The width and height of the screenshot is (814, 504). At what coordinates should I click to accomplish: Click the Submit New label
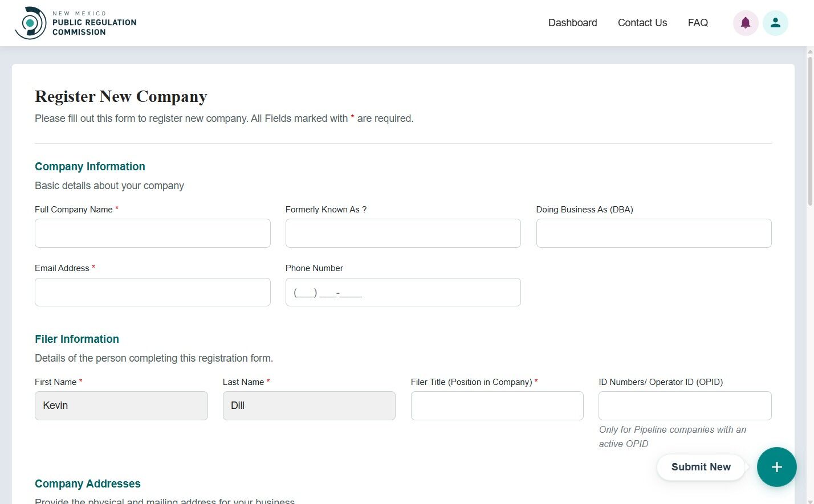click(x=701, y=467)
